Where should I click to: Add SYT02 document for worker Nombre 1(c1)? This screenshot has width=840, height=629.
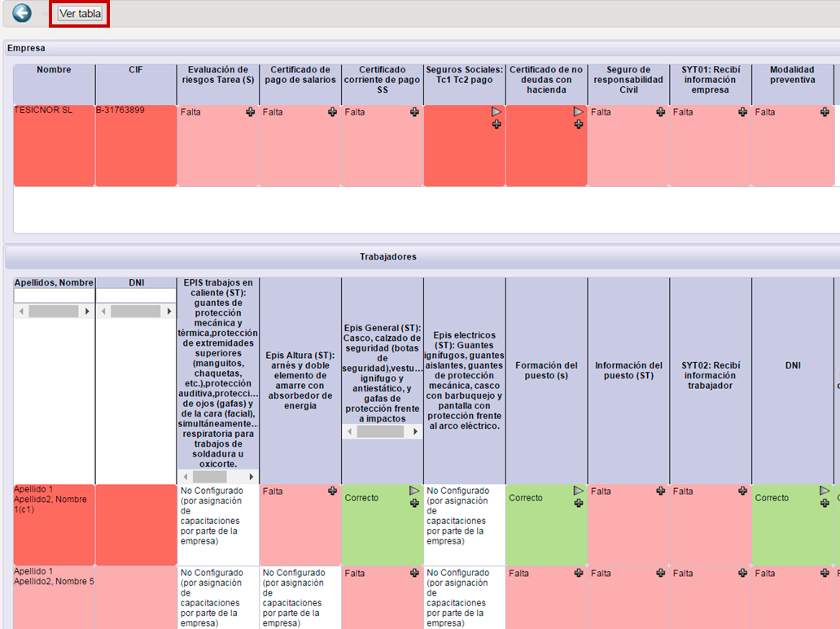742,491
